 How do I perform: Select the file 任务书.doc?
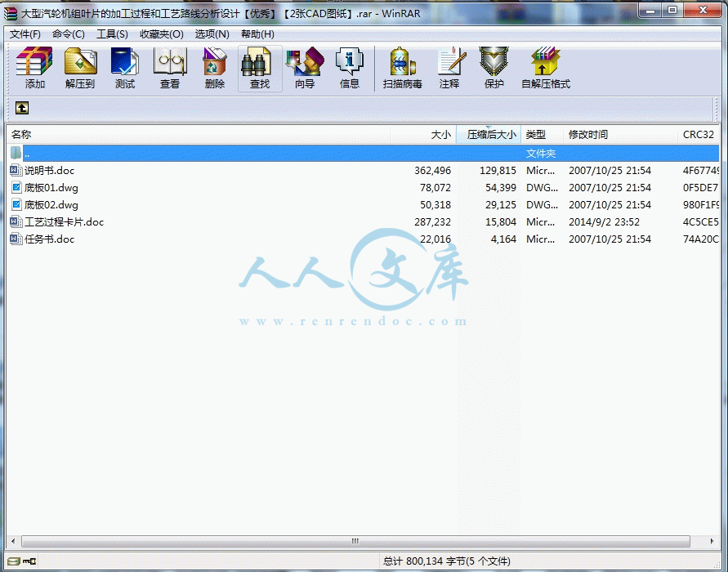coord(49,239)
